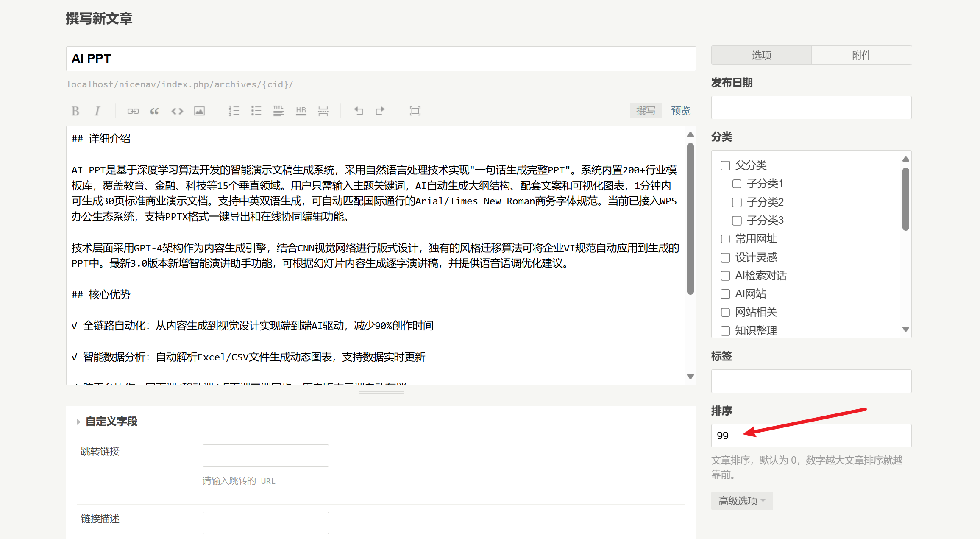Image resolution: width=980 pixels, height=539 pixels.
Task: Check the AI网站 category checkbox
Action: pyautogui.click(x=725, y=294)
